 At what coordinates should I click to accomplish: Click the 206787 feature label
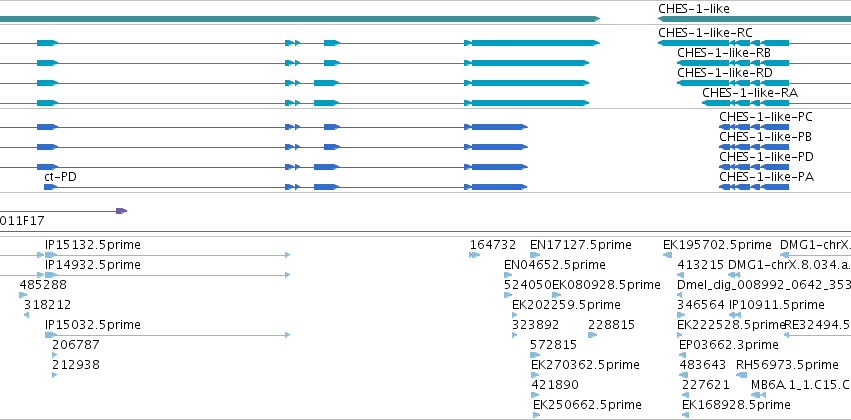[x=76, y=345]
